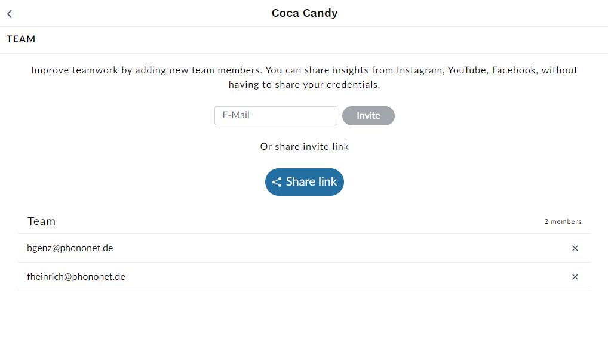This screenshot has width=608, height=364.
Task: Click the 'Or share invite link' text
Action: click(x=305, y=147)
